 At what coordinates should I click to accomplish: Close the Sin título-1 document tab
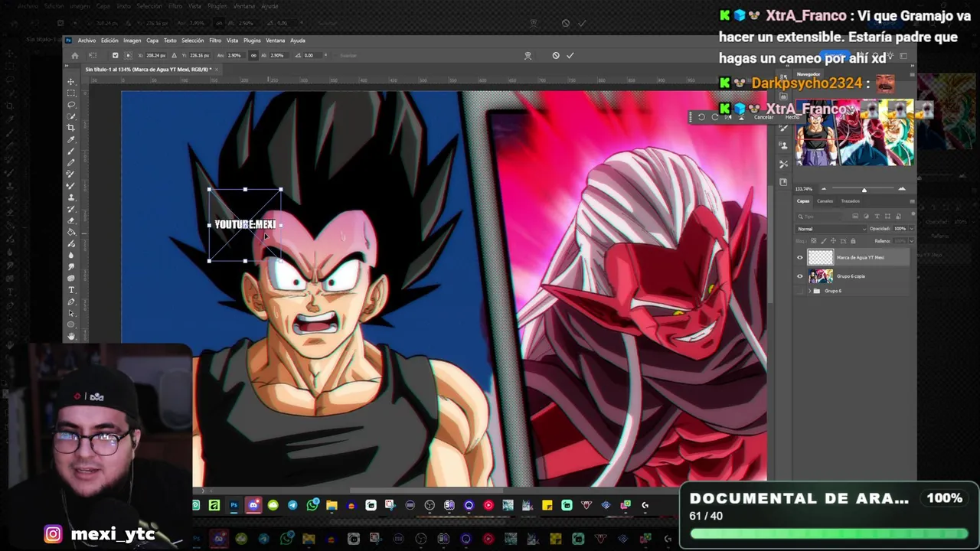pyautogui.click(x=217, y=70)
